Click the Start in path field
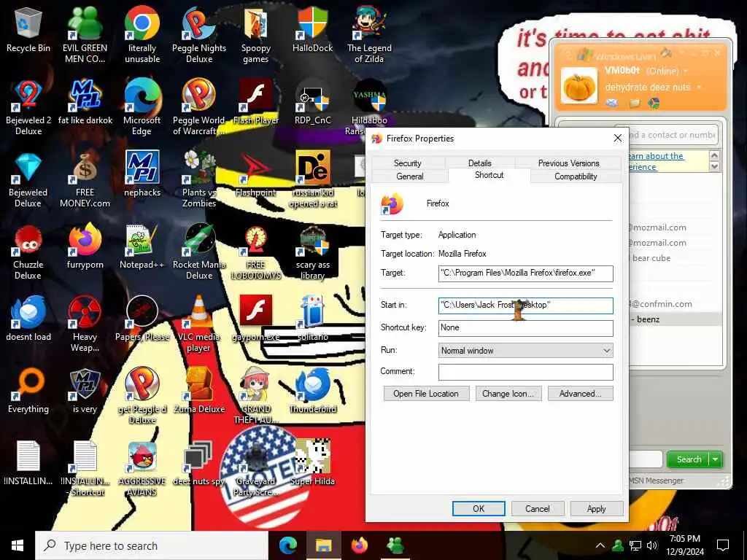 (525, 306)
